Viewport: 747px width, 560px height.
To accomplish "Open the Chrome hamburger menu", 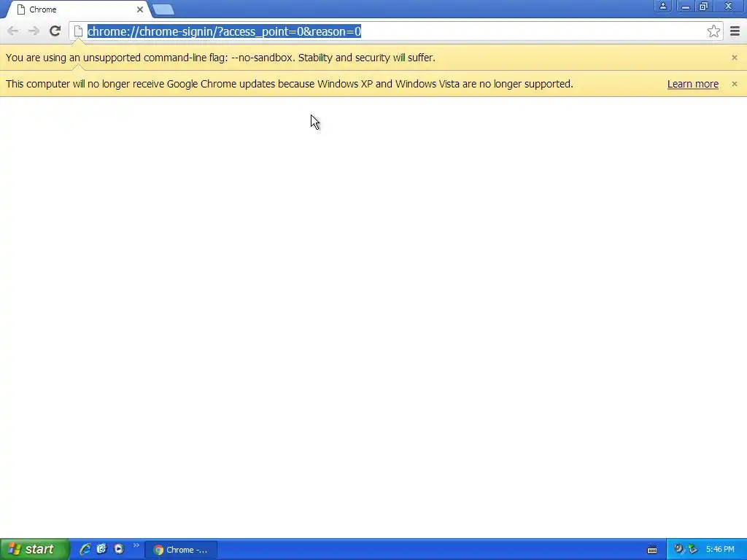I will [735, 31].
